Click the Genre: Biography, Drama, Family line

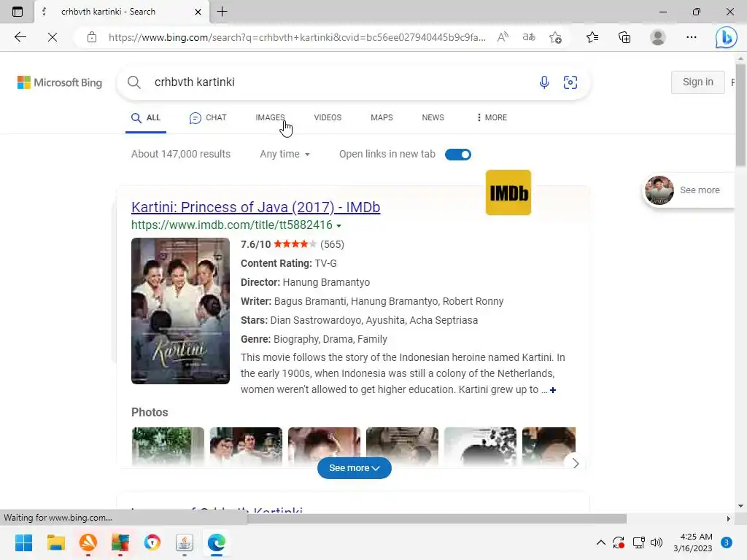pos(314,339)
